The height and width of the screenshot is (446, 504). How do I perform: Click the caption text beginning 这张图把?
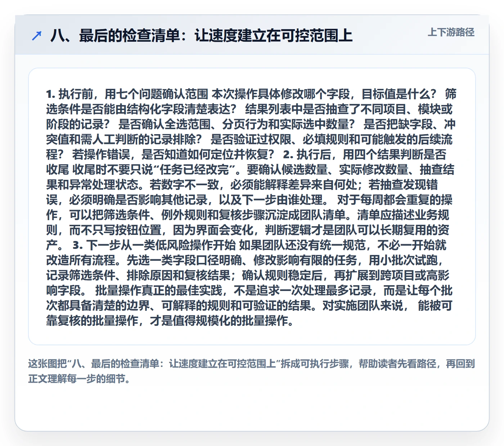click(x=252, y=371)
